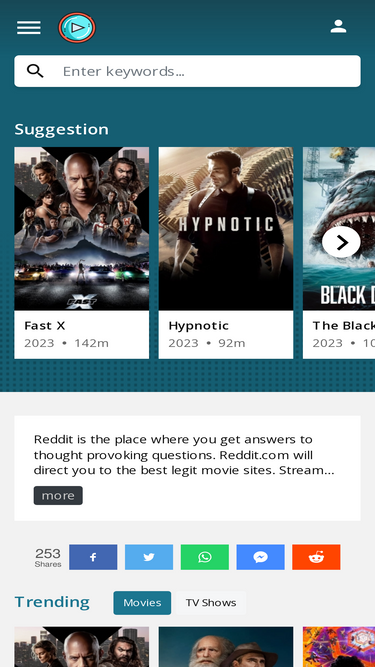Open the user account icon
Image resolution: width=375 pixels, height=667 pixels.
point(338,26)
